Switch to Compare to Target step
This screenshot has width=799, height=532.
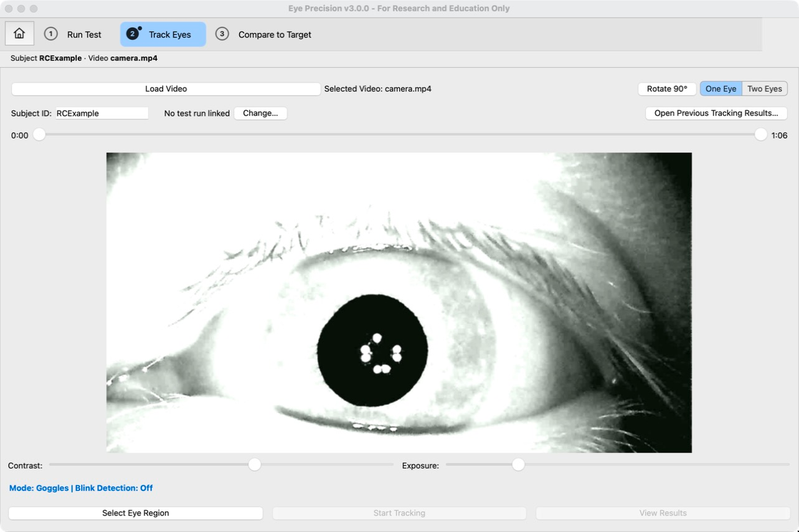click(263, 34)
